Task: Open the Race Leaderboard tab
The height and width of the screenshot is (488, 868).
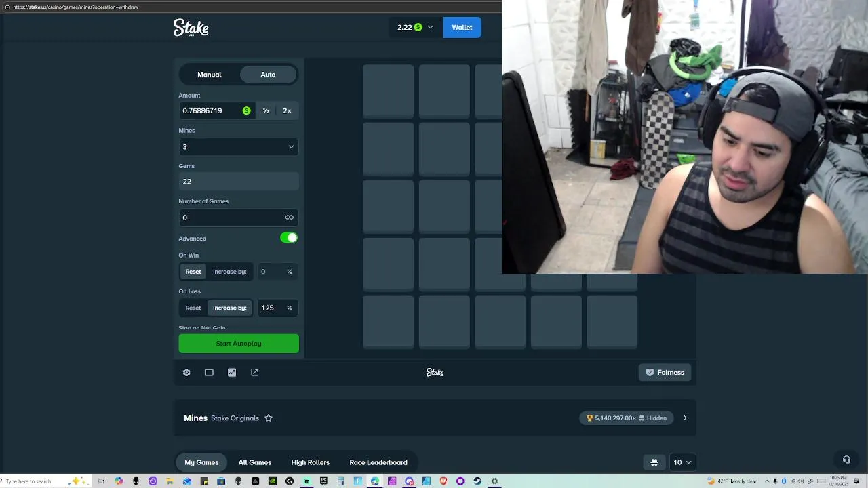Action: (x=378, y=462)
